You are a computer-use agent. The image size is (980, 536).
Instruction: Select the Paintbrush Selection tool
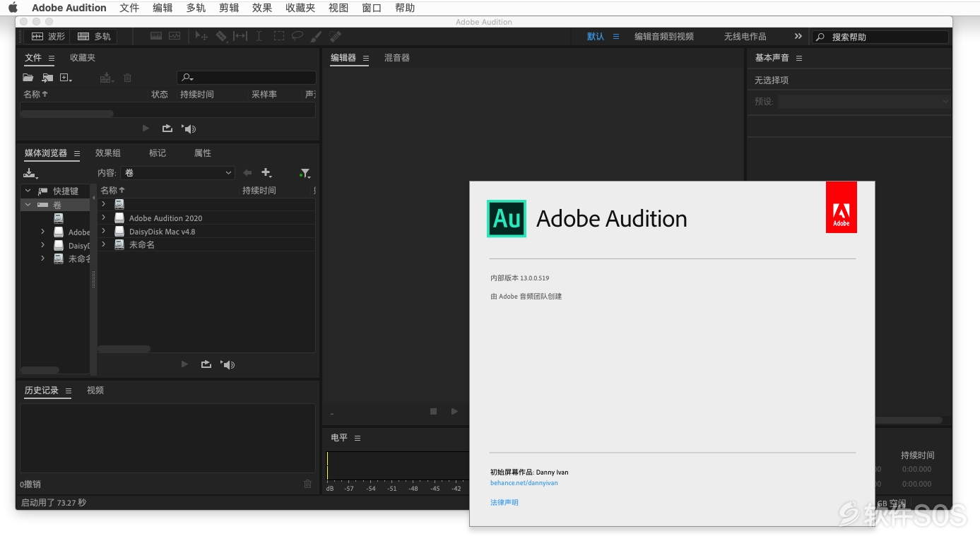[316, 36]
